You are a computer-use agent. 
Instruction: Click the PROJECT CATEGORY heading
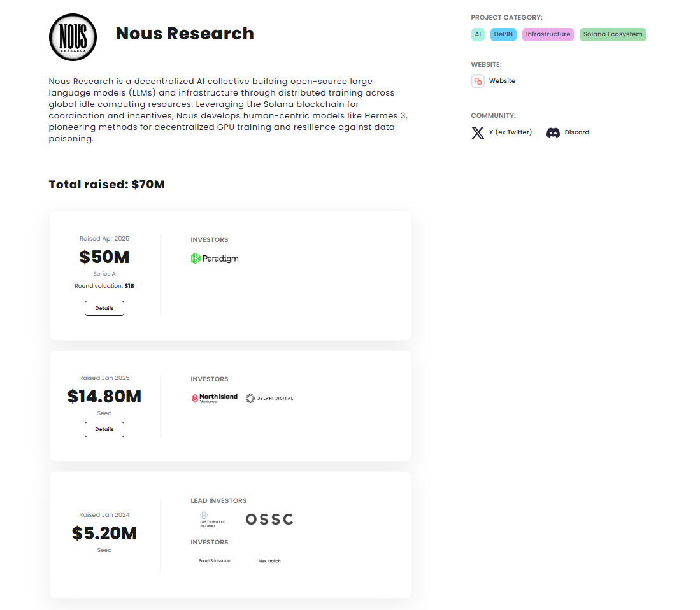point(507,17)
